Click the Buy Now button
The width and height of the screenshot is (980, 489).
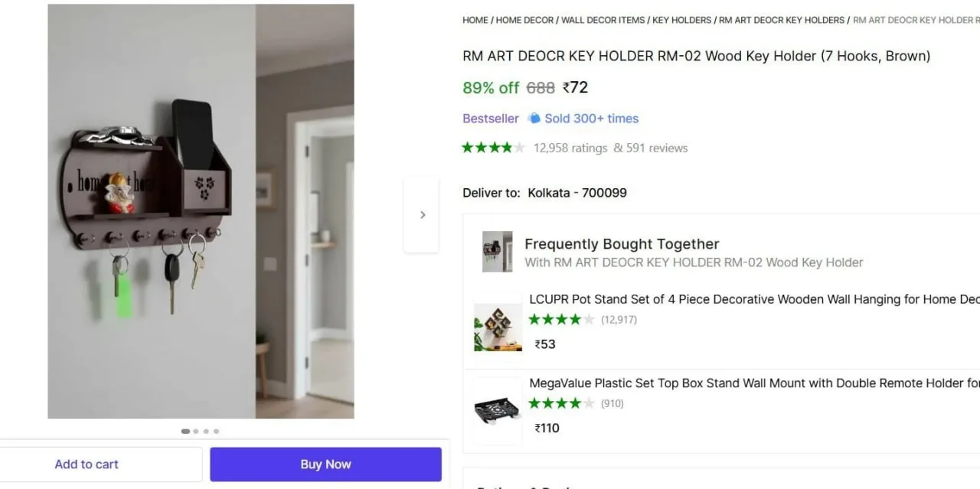point(326,465)
